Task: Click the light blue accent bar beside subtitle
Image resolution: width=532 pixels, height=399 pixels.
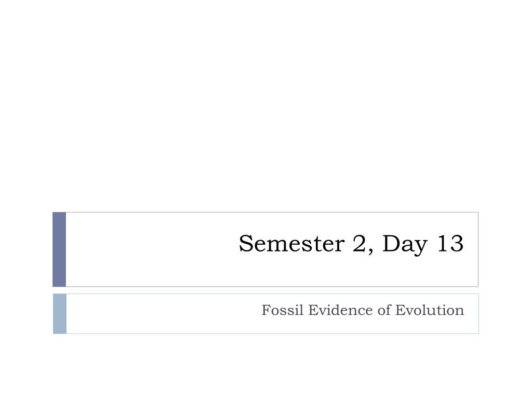Action: 60,314
